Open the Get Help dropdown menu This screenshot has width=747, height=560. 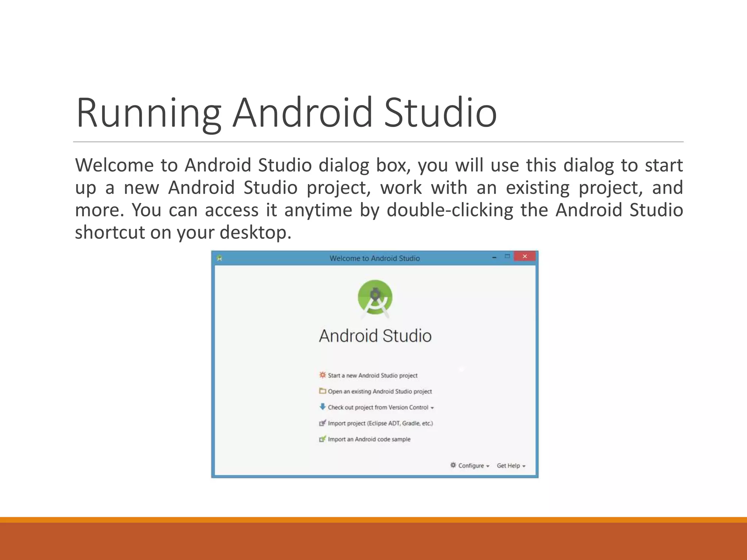point(511,466)
